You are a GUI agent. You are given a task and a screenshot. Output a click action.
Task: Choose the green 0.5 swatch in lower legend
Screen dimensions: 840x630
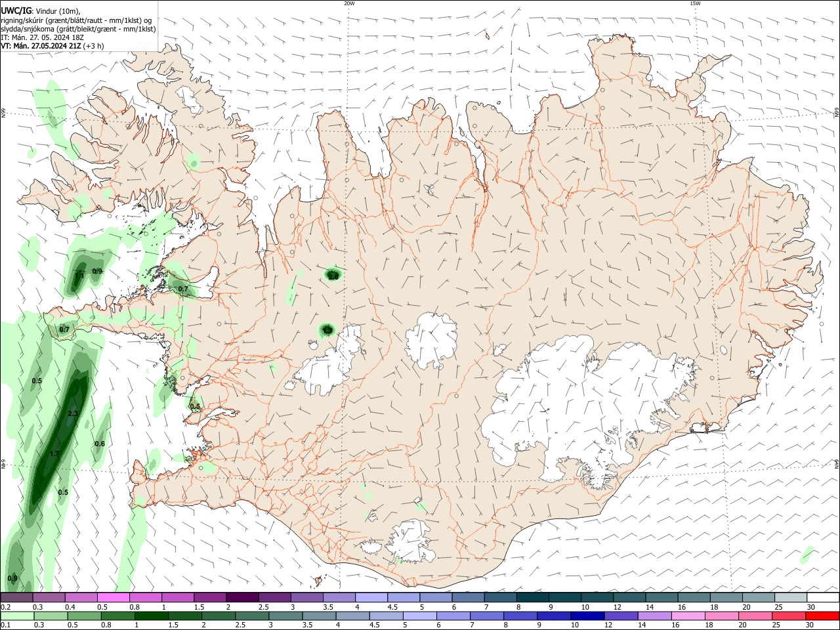(84, 616)
